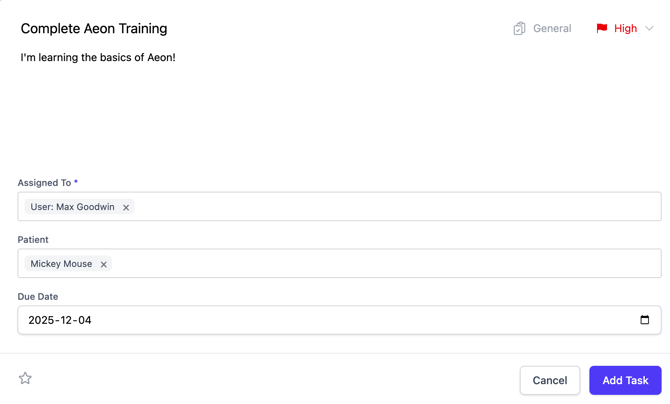The height and width of the screenshot is (404, 670).
Task: Open the General category selector
Action: click(551, 29)
